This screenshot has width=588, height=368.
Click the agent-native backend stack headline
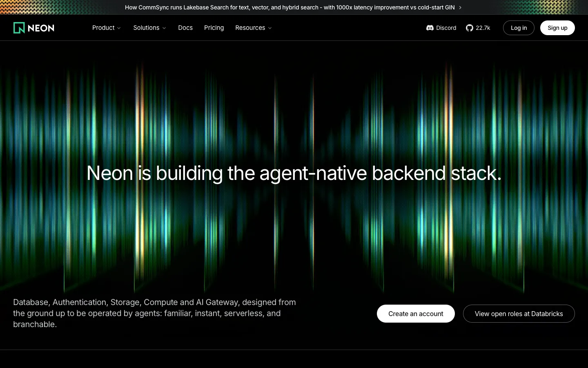[294, 173]
